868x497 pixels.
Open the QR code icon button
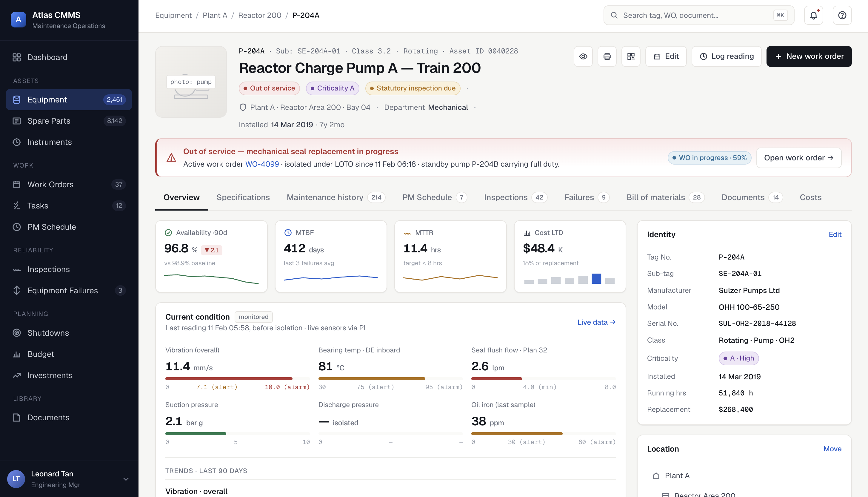click(x=631, y=56)
